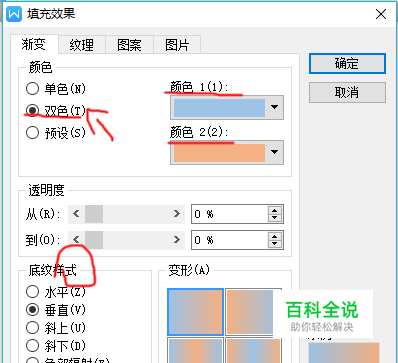This screenshot has height=363, width=398.
Task: Switch to the 纹理 tab
Action: click(x=82, y=45)
